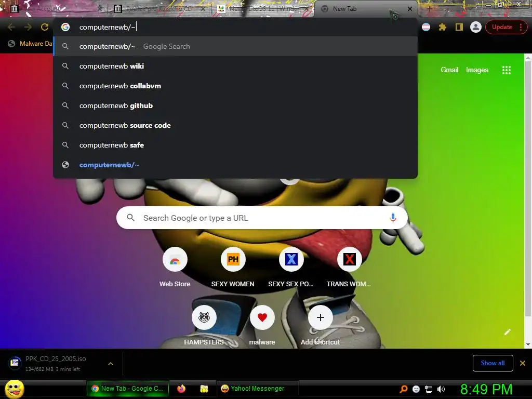Start voice search with microphone icon
532x399 pixels.
(x=393, y=218)
